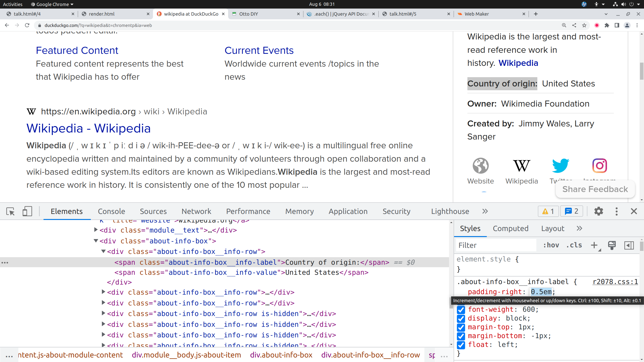Click the new style rule plus icon
The height and width of the screenshot is (362, 644).
(594, 245)
